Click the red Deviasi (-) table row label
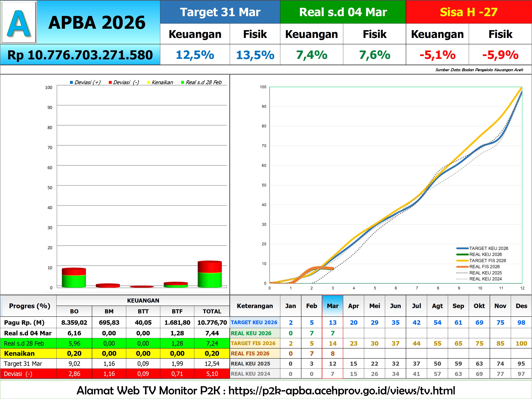This screenshot has width=532, height=399. tap(18, 374)
